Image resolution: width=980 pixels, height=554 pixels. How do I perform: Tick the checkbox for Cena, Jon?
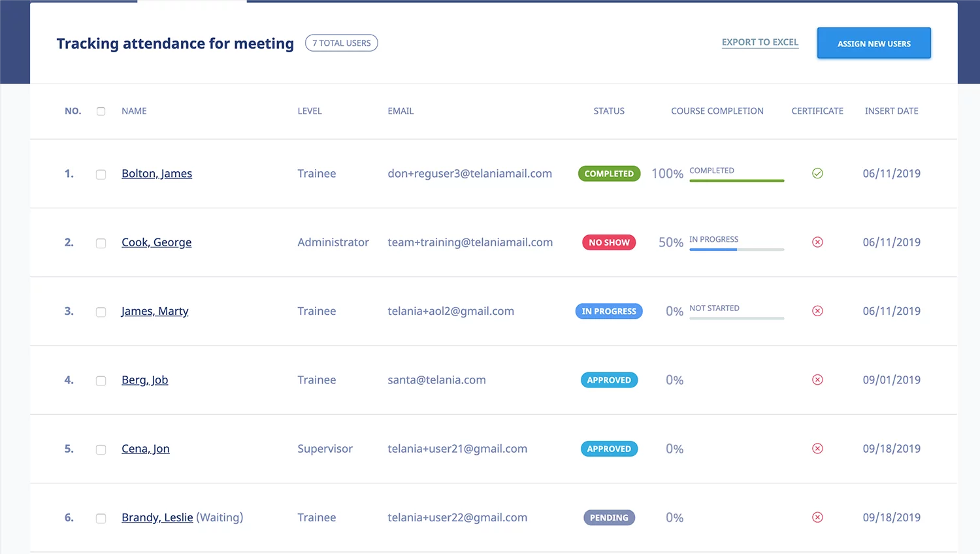point(101,449)
